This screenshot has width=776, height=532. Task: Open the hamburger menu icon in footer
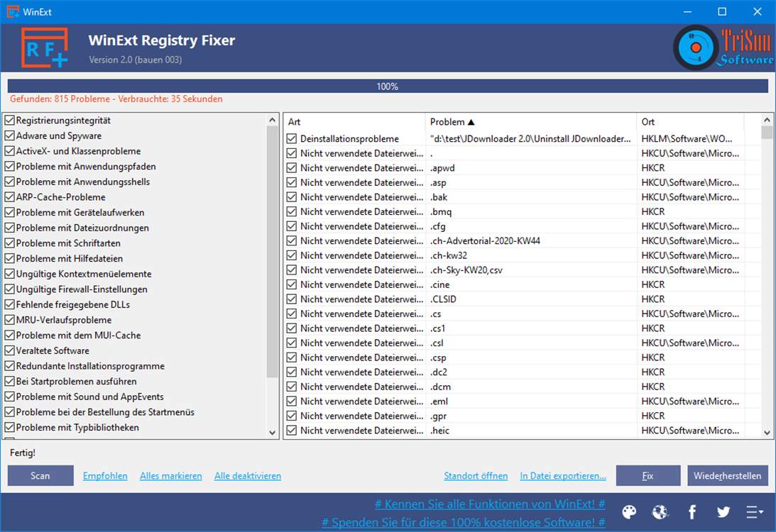[754, 511]
